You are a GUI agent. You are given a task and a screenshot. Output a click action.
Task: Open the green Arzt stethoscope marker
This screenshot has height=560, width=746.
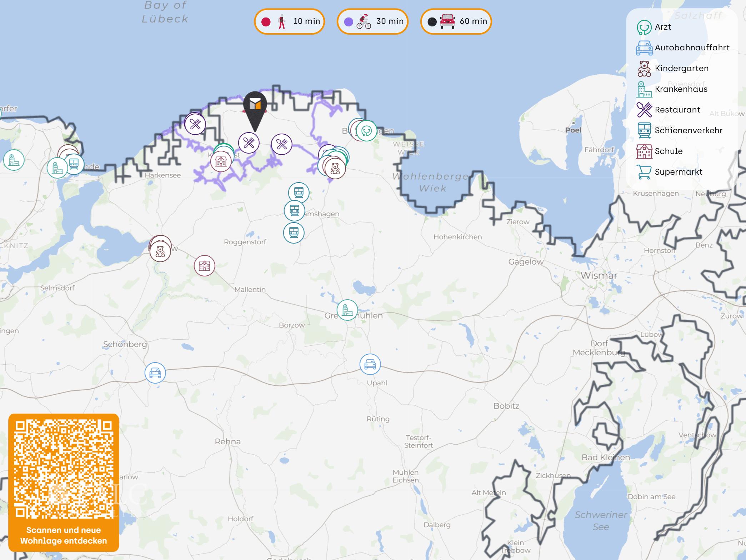pos(366,131)
